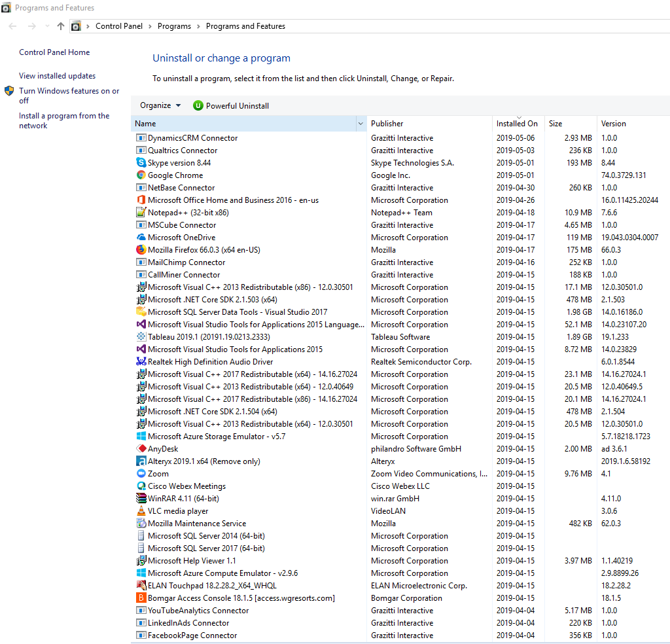Click the SQL Server Data Tools icon

141,312
